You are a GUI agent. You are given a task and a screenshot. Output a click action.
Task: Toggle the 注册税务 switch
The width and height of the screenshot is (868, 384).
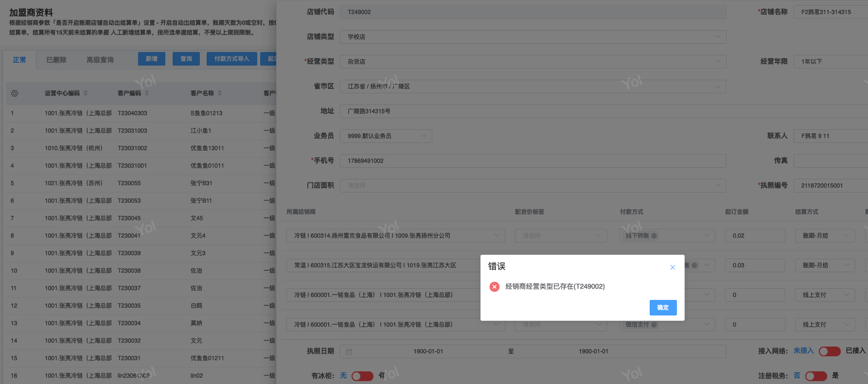pos(816,376)
